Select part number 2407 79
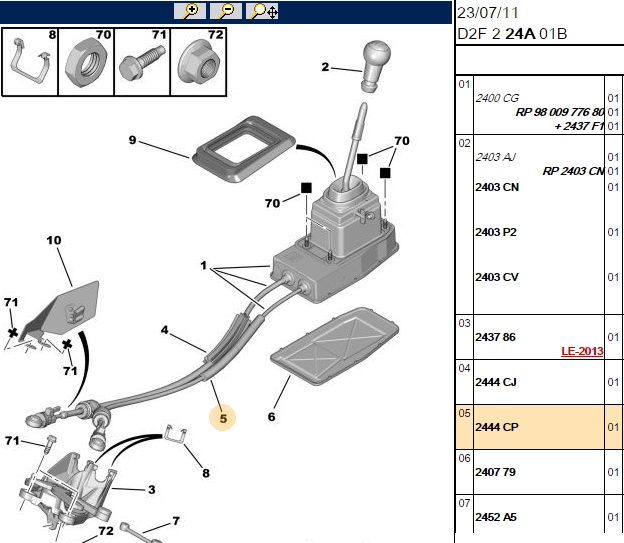Image resolution: width=624 pixels, height=543 pixels. [495, 472]
